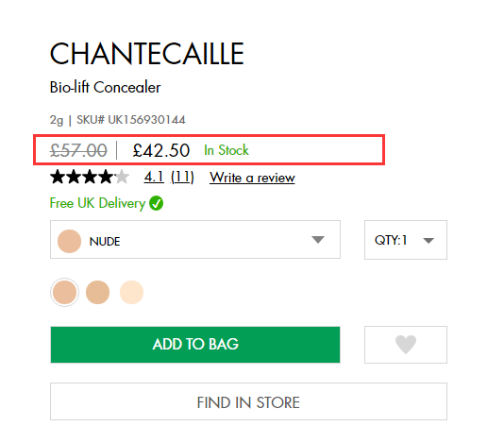The image size is (504, 443).
Task: Select the lightest cream shade swatch
Action: pyautogui.click(x=131, y=292)
